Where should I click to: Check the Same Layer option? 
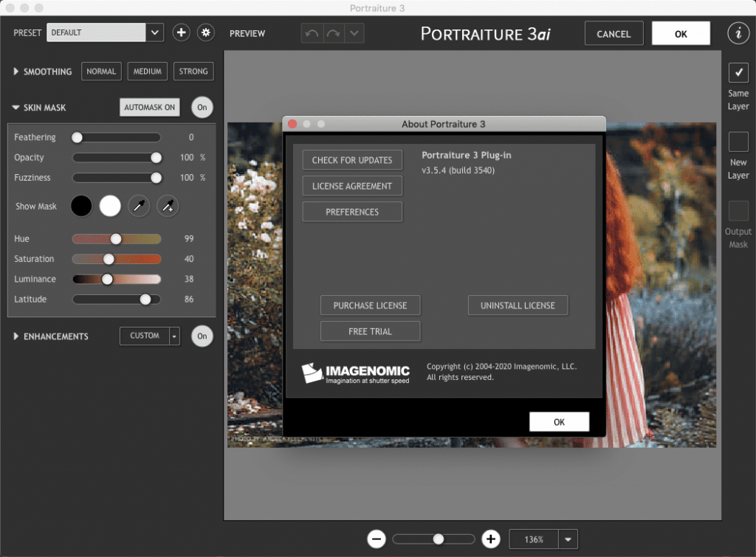738,73
